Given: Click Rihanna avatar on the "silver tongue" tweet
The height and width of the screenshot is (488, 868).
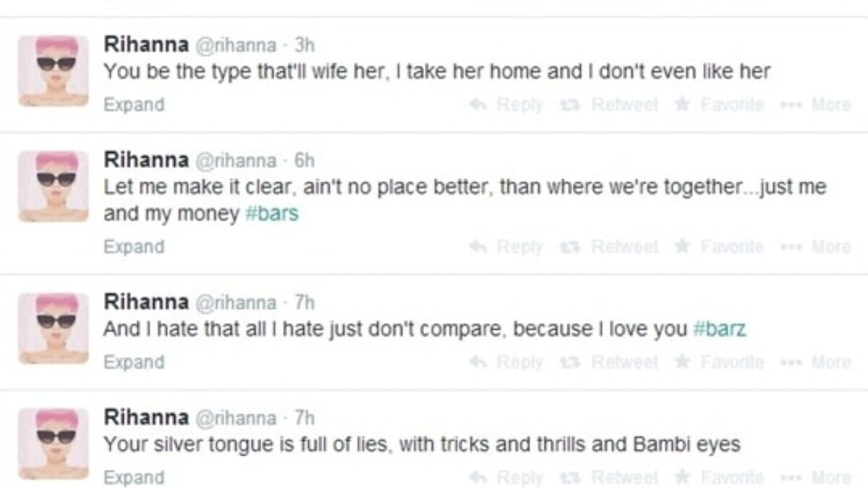Looking at the screenshot, I should coord(53,443).
